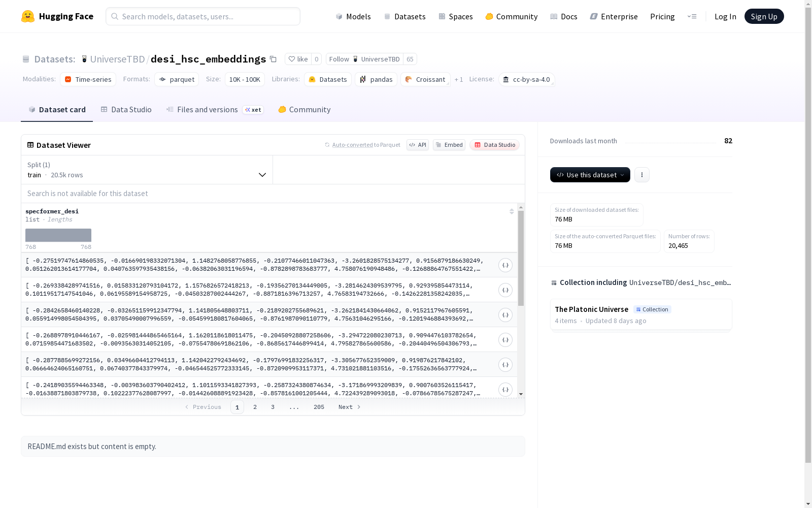This screenshot has width=812, height=508.
Task: Click the parquet format tag
Action: point(177,79)
